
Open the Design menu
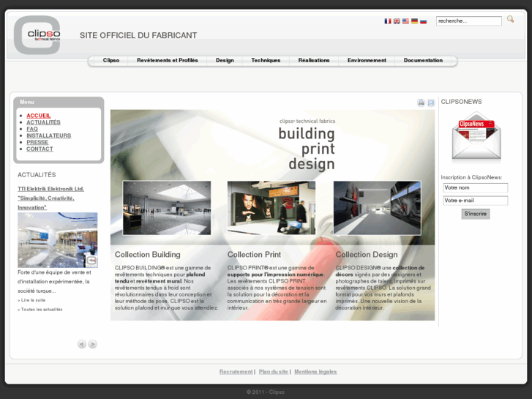[225, 61]
